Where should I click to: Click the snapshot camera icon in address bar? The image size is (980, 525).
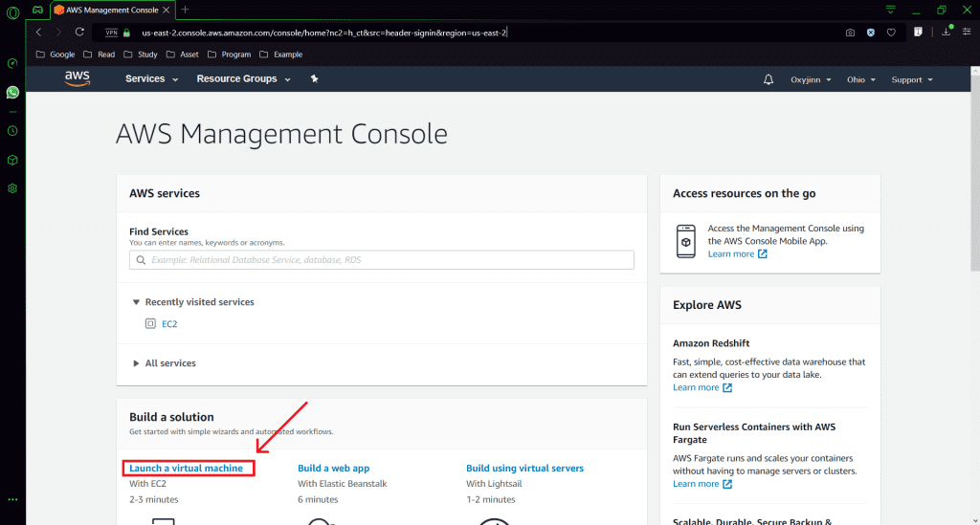850,33
